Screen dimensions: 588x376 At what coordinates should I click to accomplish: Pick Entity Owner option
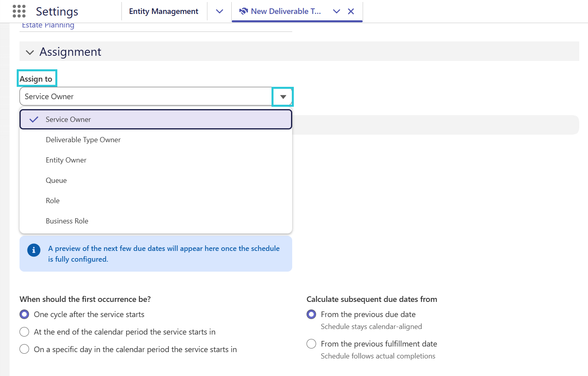pyautogui.click(x=156, y=160)
